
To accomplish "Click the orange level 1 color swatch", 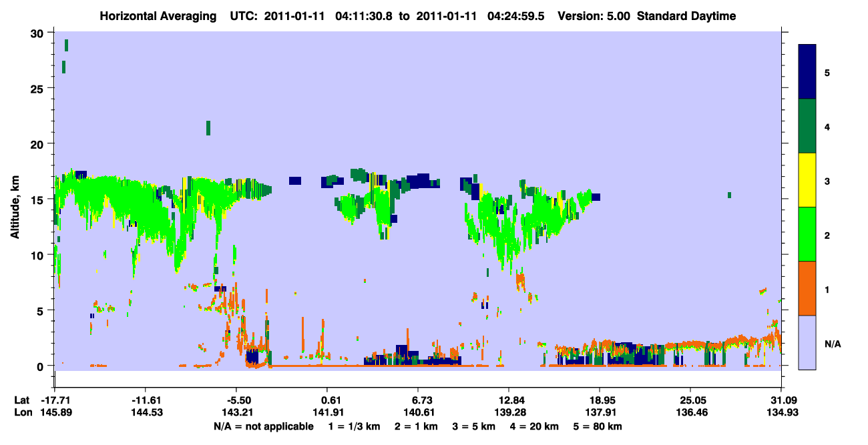I will [x=807, y=288].
